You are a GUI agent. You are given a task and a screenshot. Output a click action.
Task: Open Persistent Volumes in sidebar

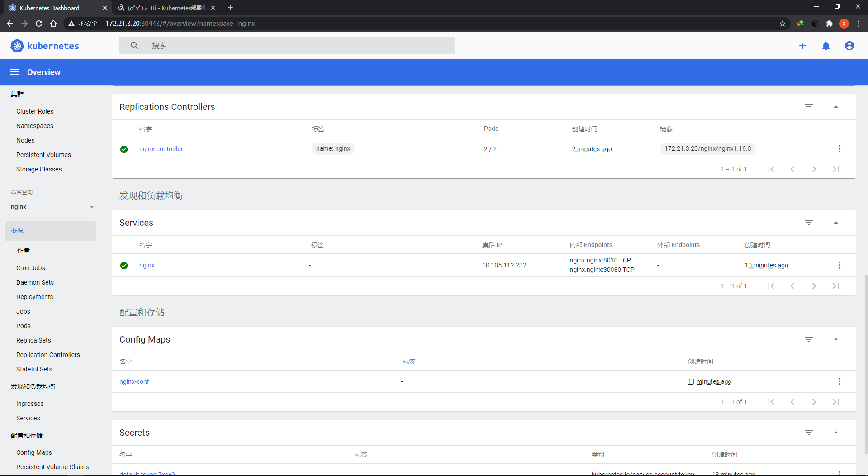pos(43,155)
